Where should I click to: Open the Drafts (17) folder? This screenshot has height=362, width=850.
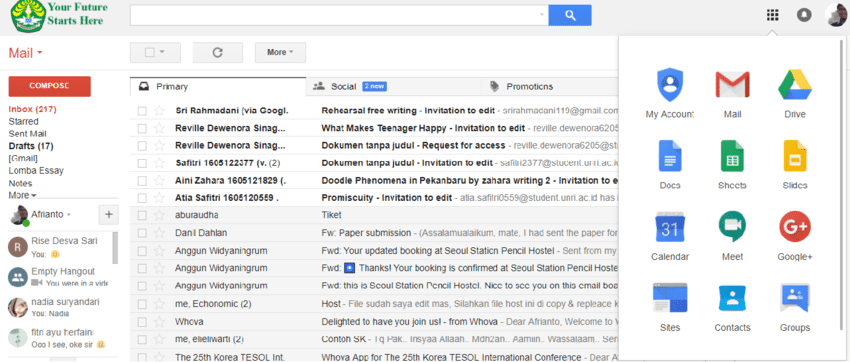click(x=31, y=146)
